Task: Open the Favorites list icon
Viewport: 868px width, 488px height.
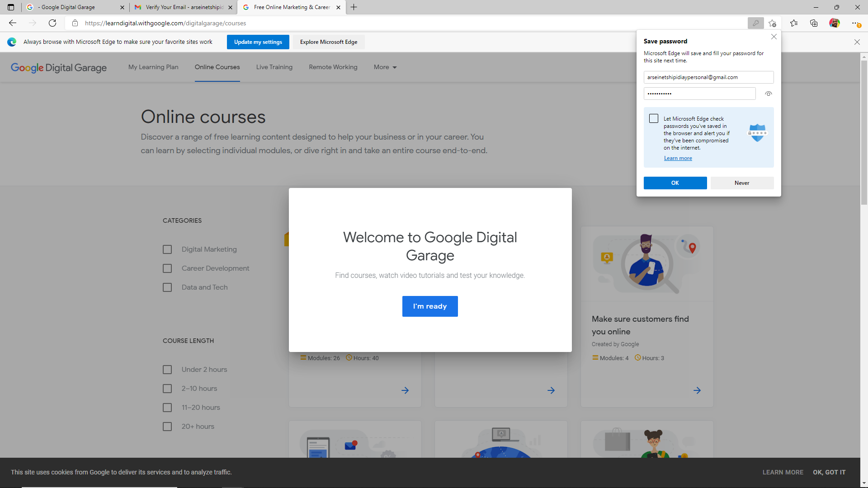Action: [794, 23]
